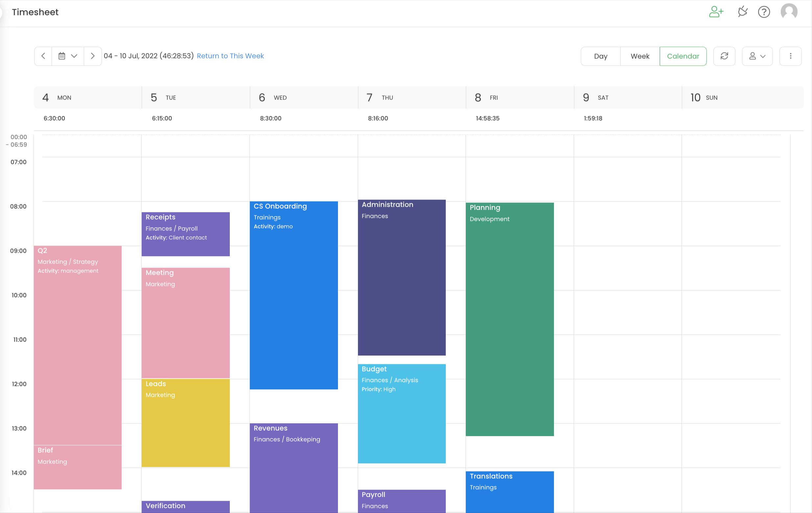Go to previous week arrow

pyautogui.click(x=43, y=56)
